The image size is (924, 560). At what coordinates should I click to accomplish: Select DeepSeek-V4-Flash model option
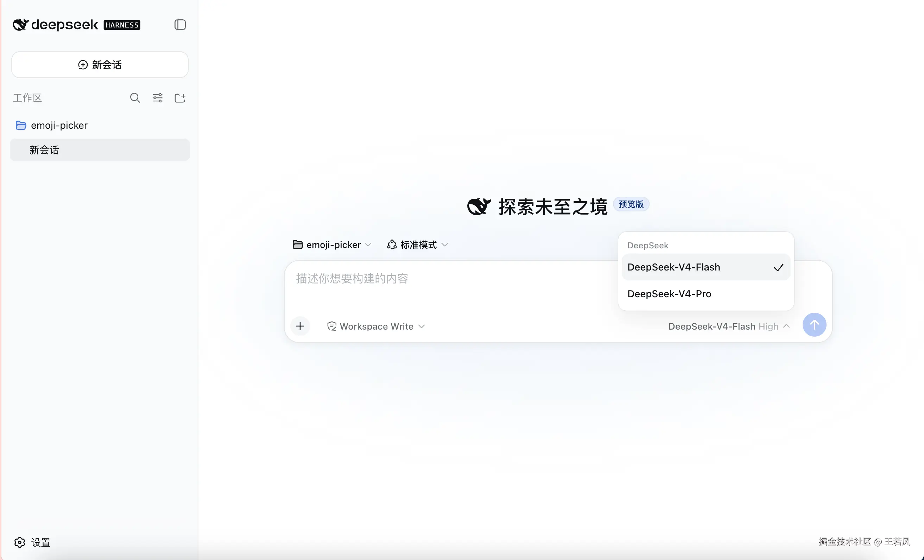(706, 267)
